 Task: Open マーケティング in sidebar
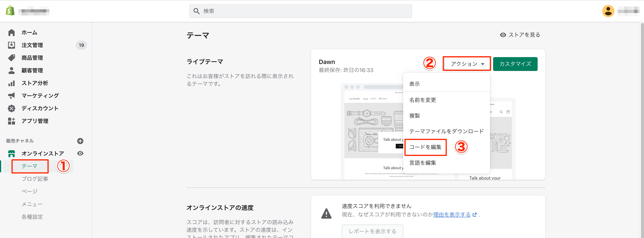click(x=40, y=96)
